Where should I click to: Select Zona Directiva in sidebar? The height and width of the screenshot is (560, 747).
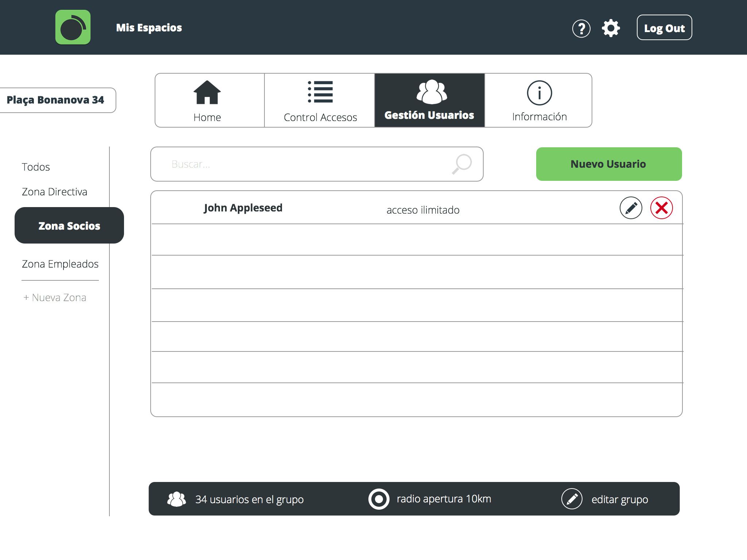pyautogui.click(x=54, y=192)
